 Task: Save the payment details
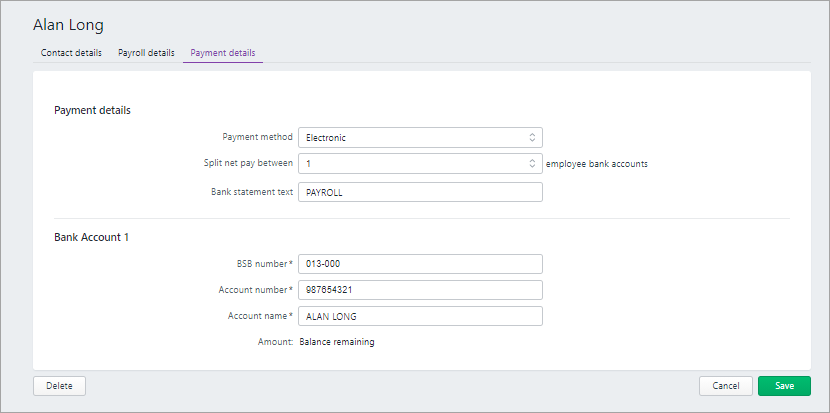pos(784,386)
